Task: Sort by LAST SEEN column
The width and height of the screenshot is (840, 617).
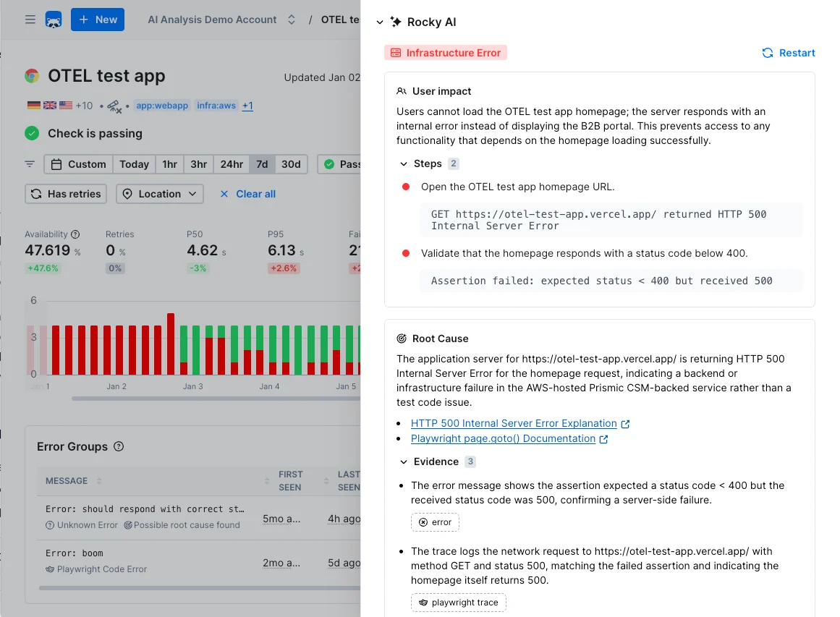Action: [343, 481]
